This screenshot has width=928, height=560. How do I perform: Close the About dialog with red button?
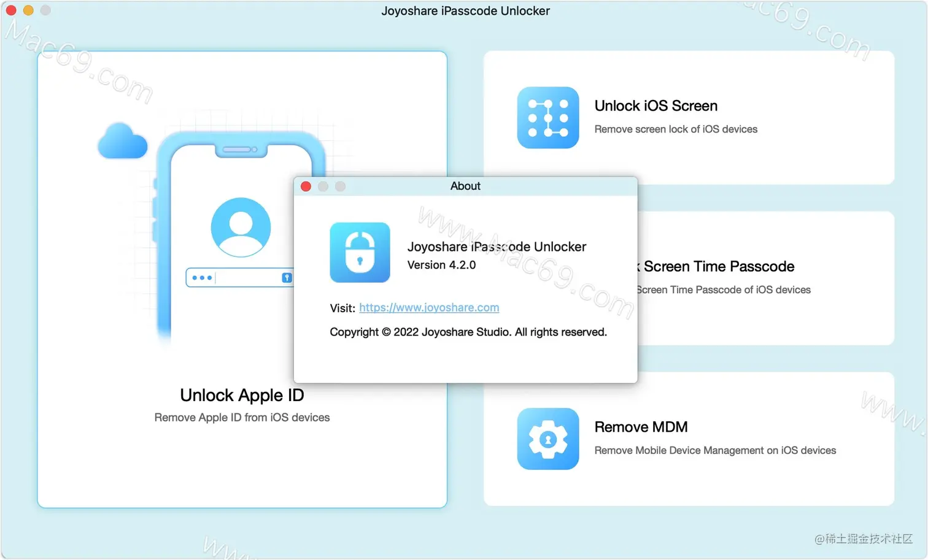(x=306, y=186)
